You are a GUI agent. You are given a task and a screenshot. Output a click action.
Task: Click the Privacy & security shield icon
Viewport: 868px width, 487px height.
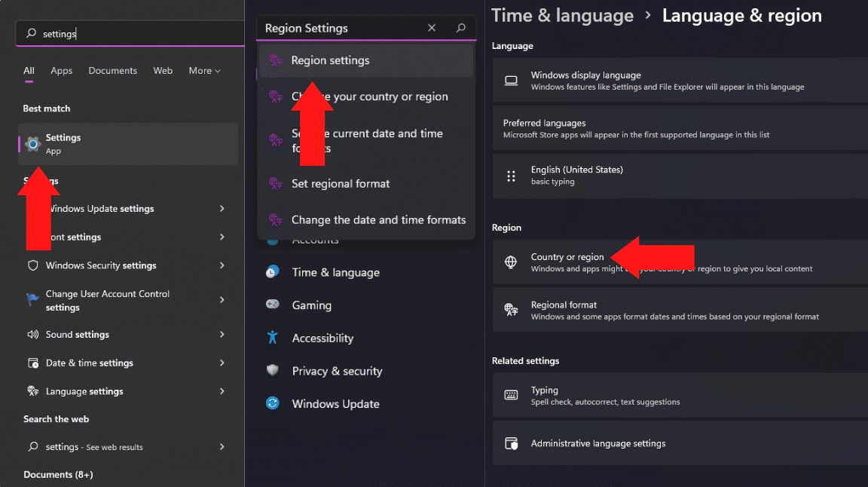point(272,370)
